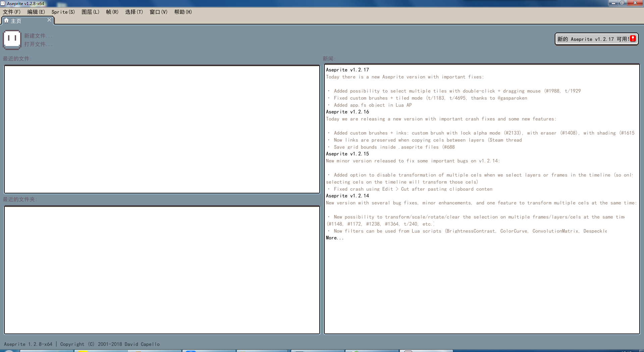Click the line 'Added app.fs object in Lua AP'
The width and height of the screenshot is (644, 352).
click(x=370, y=105)
